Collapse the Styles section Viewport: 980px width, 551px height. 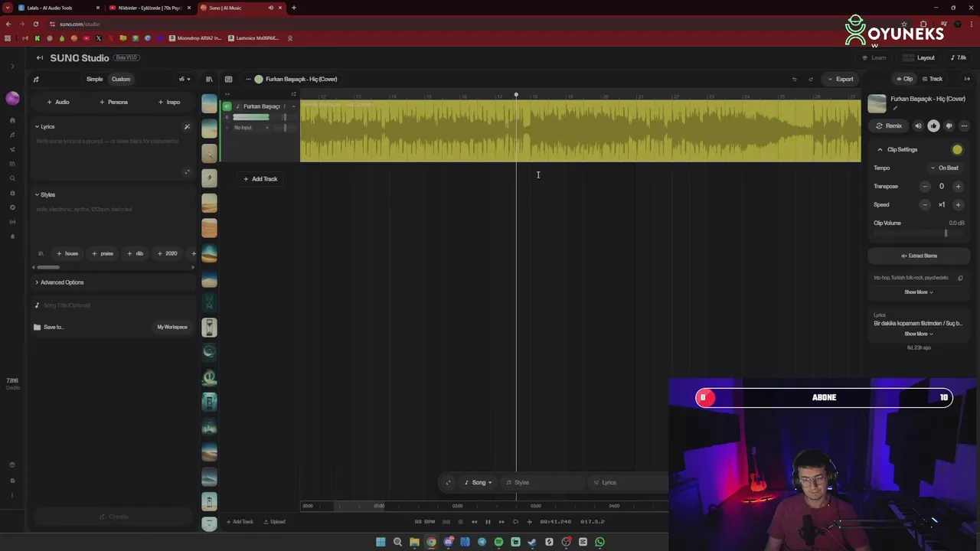(x=44, y=194)
